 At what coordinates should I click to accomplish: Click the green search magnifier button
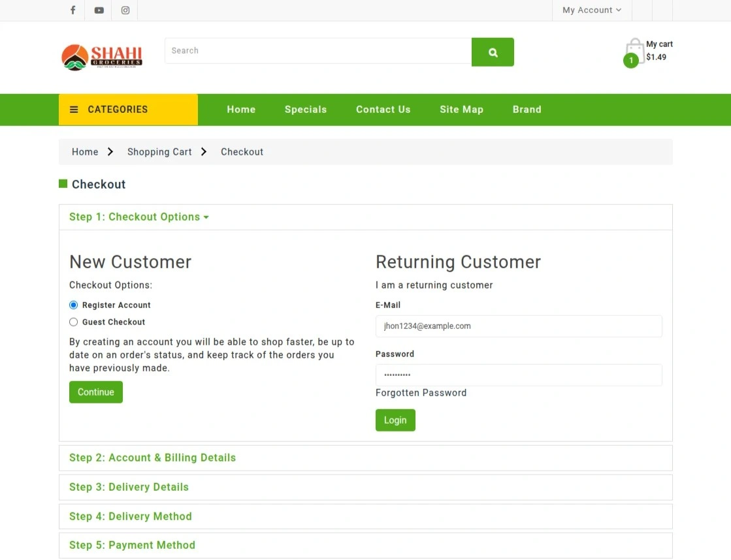click(493, 52)
